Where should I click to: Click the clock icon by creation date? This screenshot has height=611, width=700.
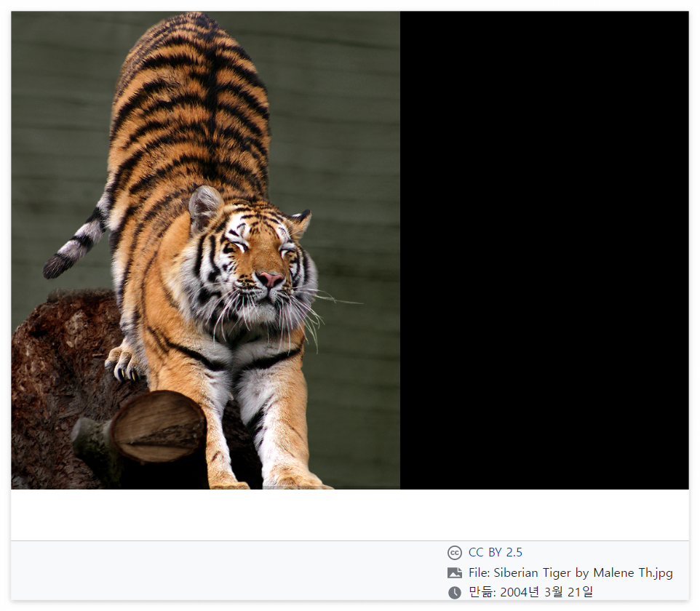click(x=455, y=592)
